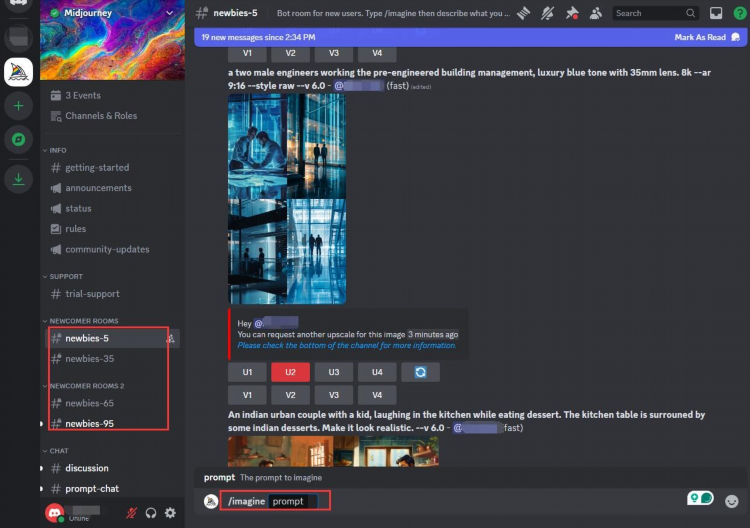750x528 pixels.
Task: Open the Inbox icon
Action: [x=716, y=13]
